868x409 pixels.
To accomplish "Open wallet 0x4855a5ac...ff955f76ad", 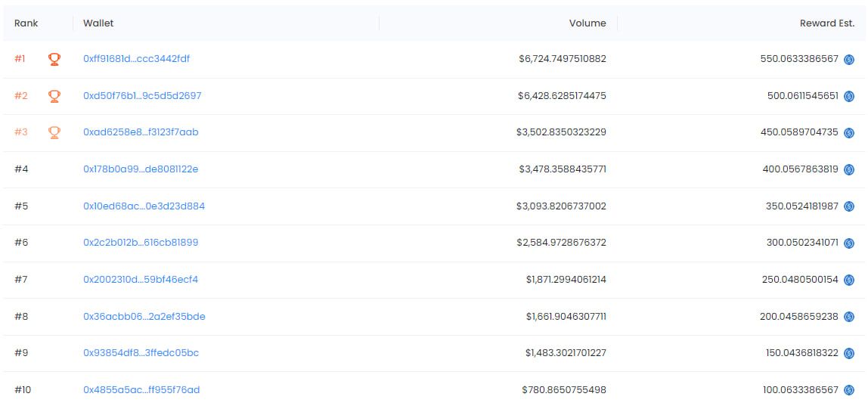I will click(x=141, y=389).
